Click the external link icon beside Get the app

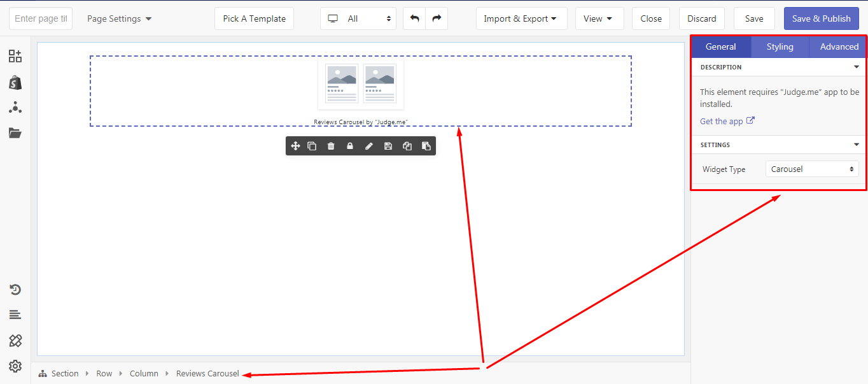750,120
